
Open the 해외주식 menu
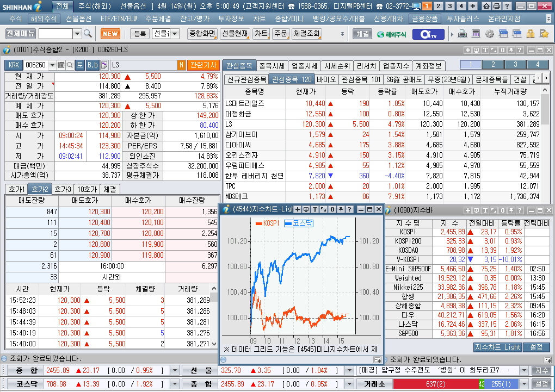point(43,18)
